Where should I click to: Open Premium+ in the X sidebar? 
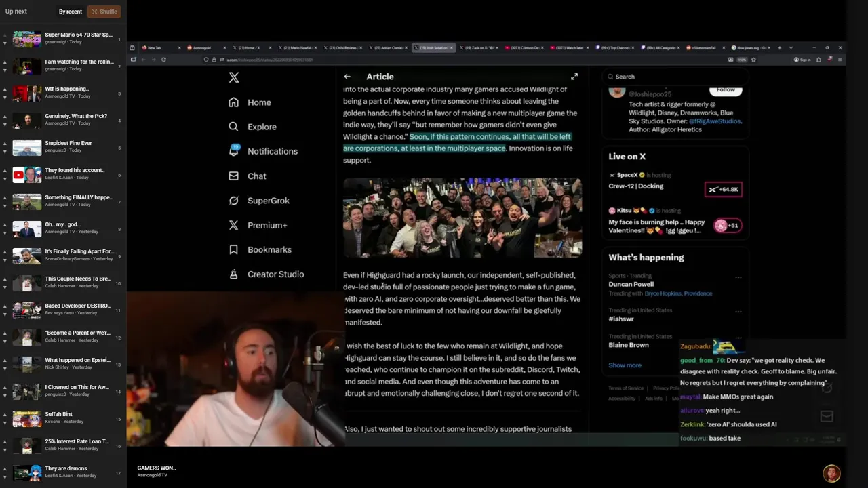(258, 225)
